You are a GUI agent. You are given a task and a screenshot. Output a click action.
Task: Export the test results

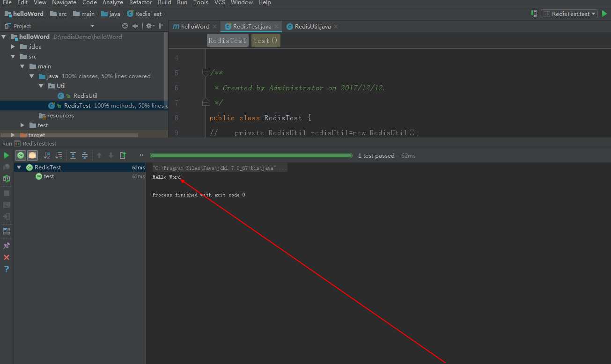coord(123,155)
